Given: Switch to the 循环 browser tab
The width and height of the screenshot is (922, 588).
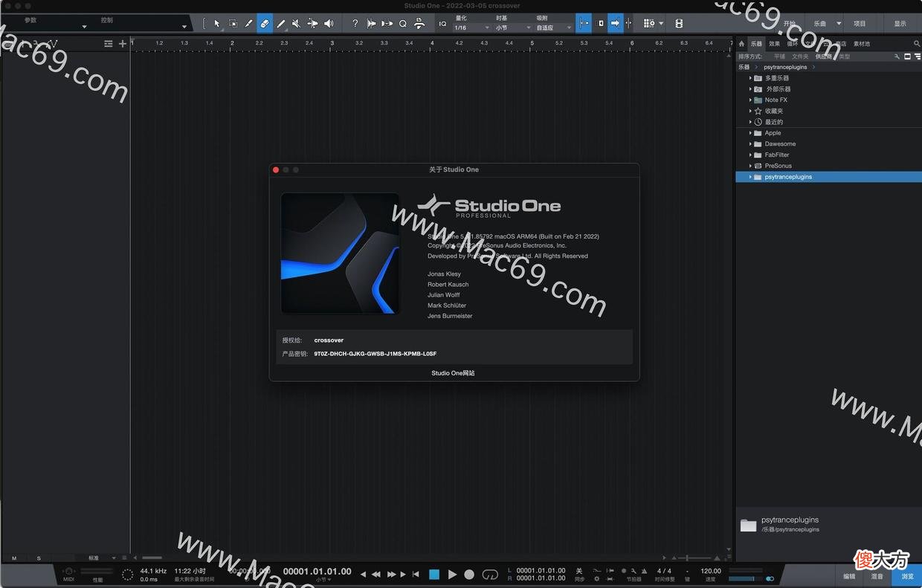Looking at the screenshot, I should (x=793, y=44).
